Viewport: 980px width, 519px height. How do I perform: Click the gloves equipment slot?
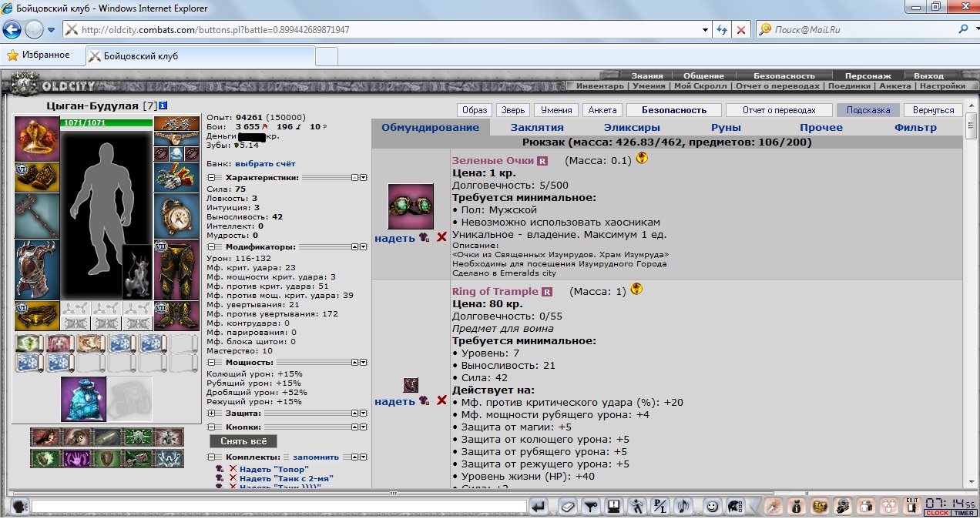[x=176, y=176]
